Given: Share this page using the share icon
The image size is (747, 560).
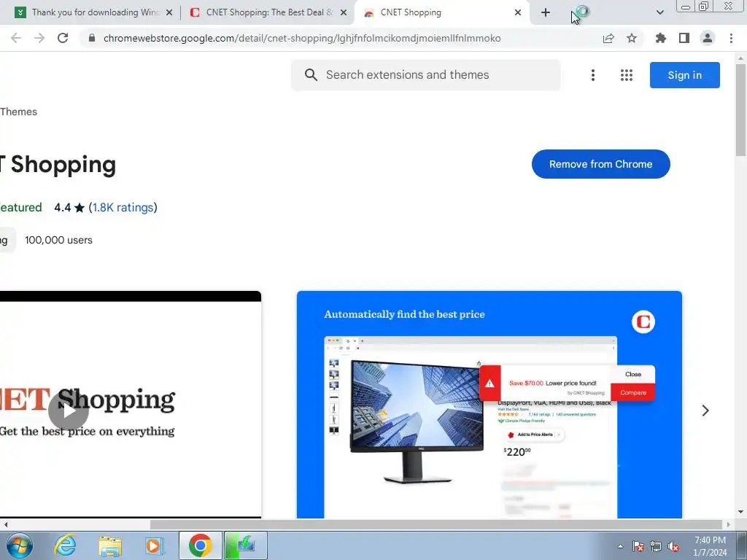Looking at the screenshot, I should point(608,38).
